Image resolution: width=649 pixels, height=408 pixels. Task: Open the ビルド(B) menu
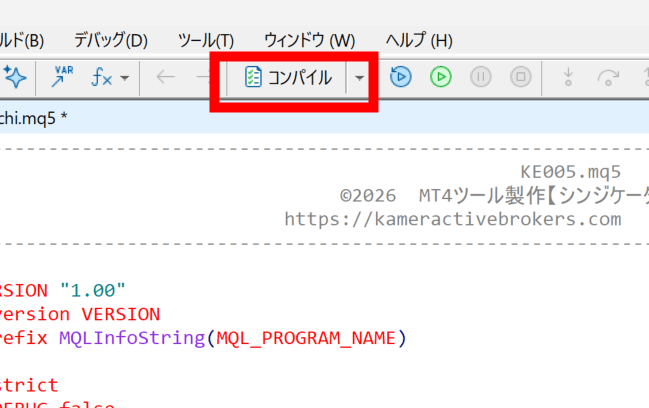click(x=22, y=41)
